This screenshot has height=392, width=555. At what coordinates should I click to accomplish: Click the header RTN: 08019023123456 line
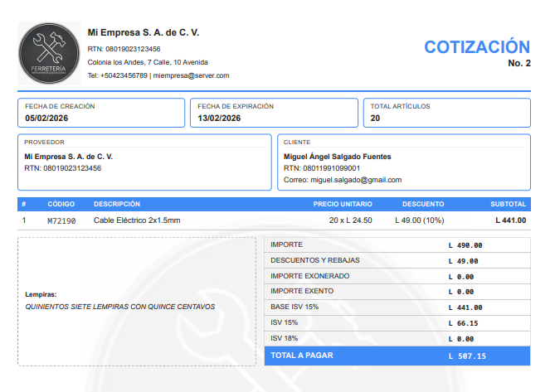coord(124,49)
